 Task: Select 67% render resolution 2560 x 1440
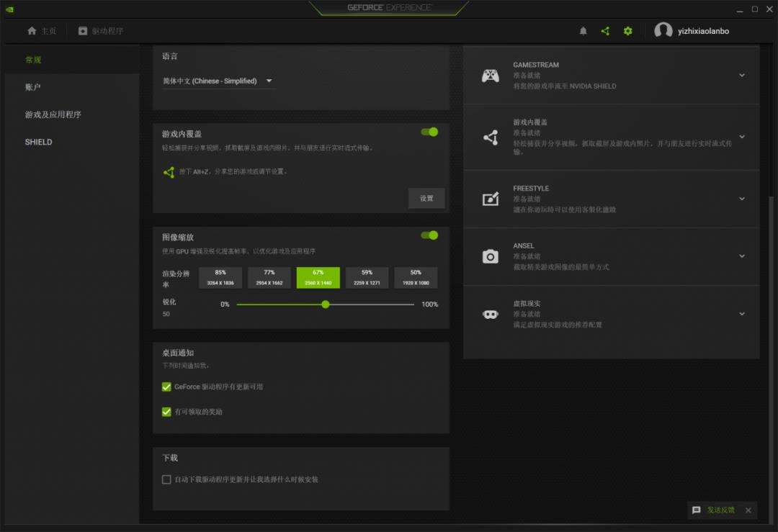tap(318, 278)
